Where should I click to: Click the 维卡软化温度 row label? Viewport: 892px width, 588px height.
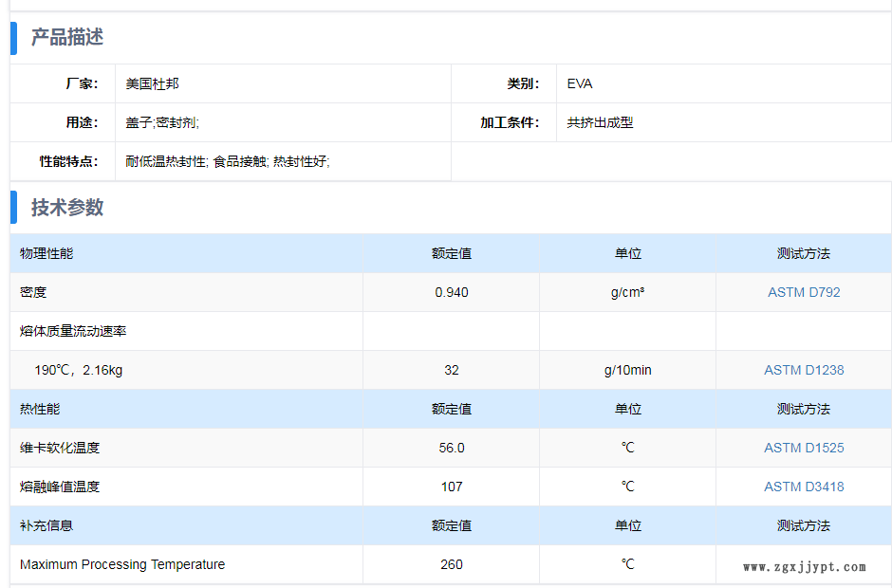[60, 448]
